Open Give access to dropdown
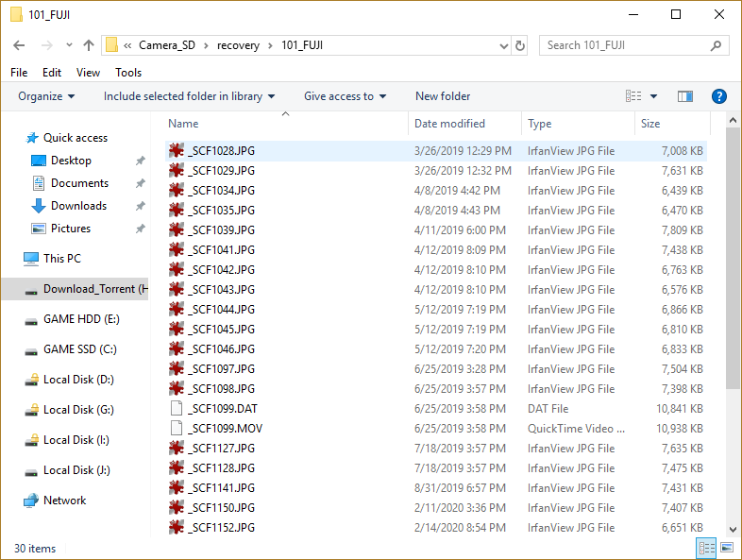This screenshot has height=560, width=742. click(x=345, y=96)
